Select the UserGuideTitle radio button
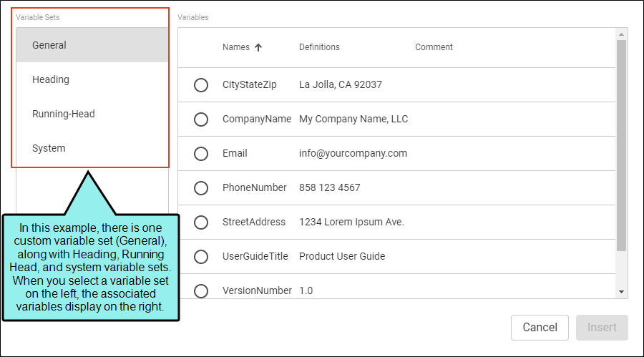This screenshot has width=644, height=357. tap(201, 257)
